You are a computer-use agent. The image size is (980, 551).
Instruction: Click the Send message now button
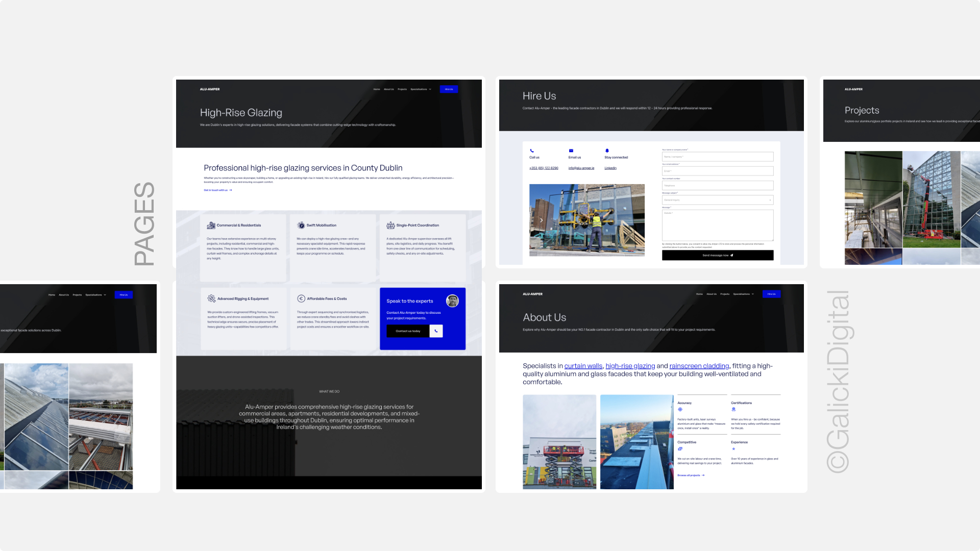pyautogui.click(x=718, y=255)
